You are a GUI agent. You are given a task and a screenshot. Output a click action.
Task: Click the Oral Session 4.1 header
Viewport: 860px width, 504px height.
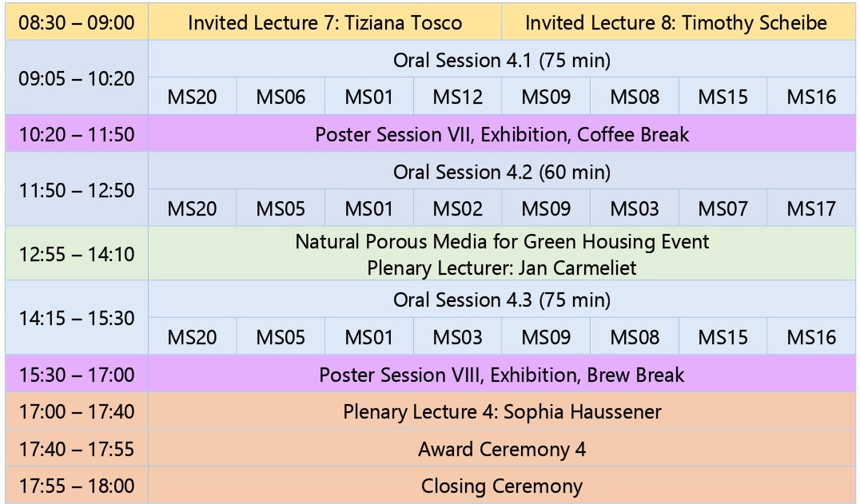[x=501, y=60]
